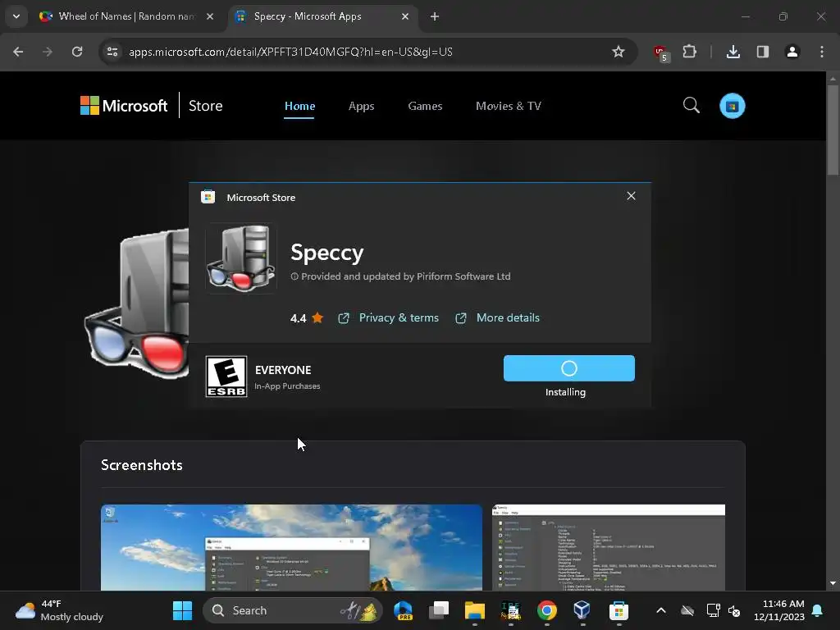The height and width of the screenshot is (630, 840).
Task: Go forward in browser history
Action: point(48,52)
